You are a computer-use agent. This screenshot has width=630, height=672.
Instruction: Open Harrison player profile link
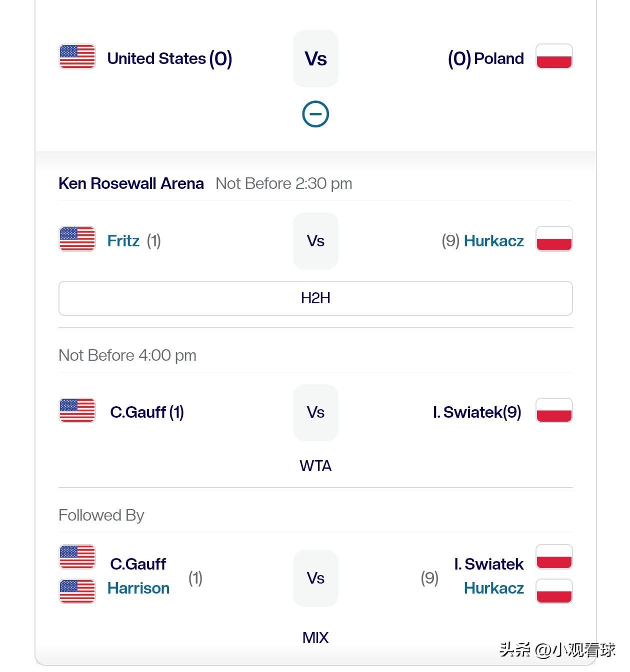(x=138, y=588)
